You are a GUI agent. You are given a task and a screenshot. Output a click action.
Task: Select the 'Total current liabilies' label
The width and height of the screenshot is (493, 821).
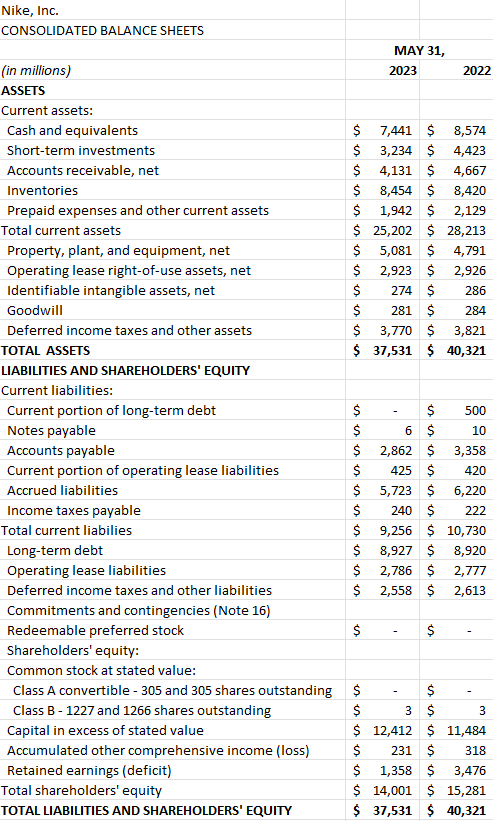[x=66, y=530]
